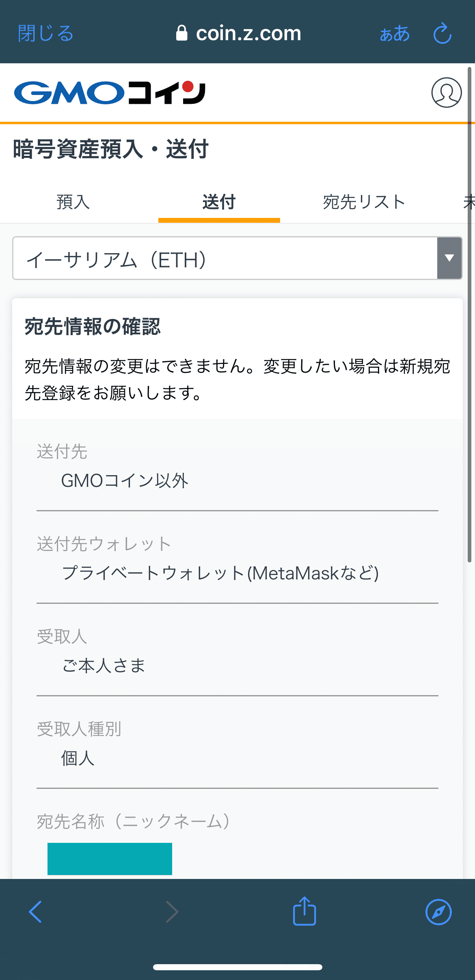Viewport: 475px width, 980px height.
Task: Open text size ああ options
Action: (394, 34)
